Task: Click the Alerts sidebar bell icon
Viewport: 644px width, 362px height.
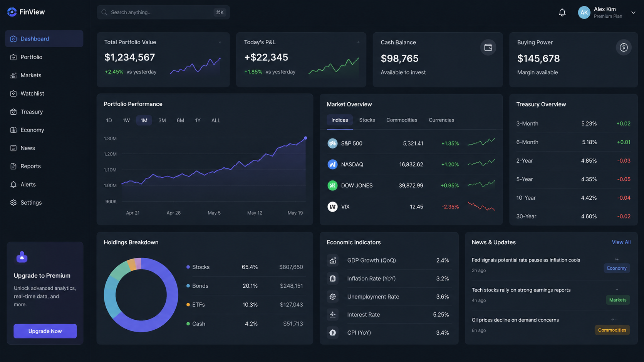Action: point(13,184)
